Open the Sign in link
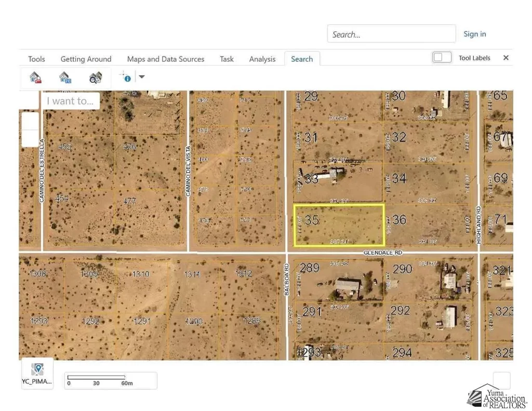Viewport: 532px width, 411px height. click(x=474, y=34)
